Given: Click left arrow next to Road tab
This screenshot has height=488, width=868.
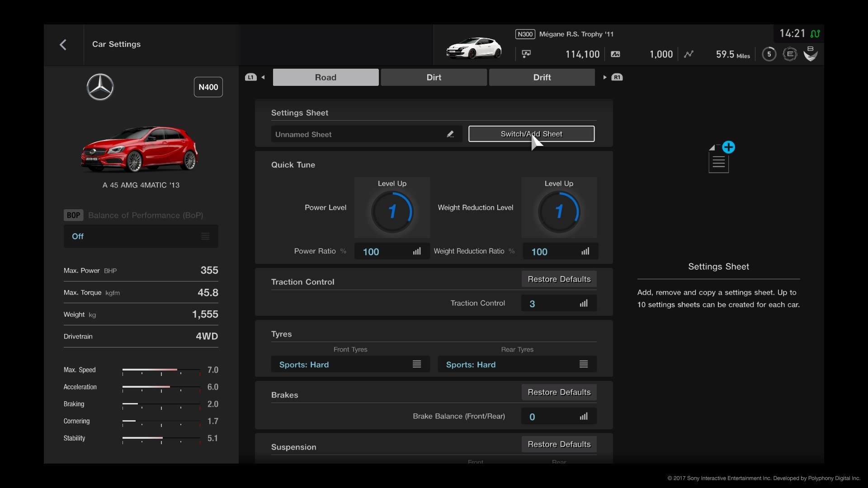Looking at the screenshot, I should click(x=263, y=77).
